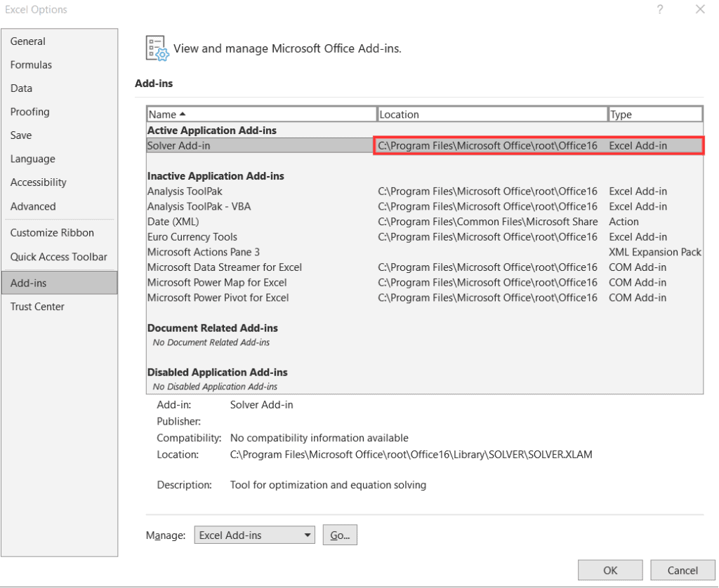
Task: Click the Go button
Action: coord(340,535)
